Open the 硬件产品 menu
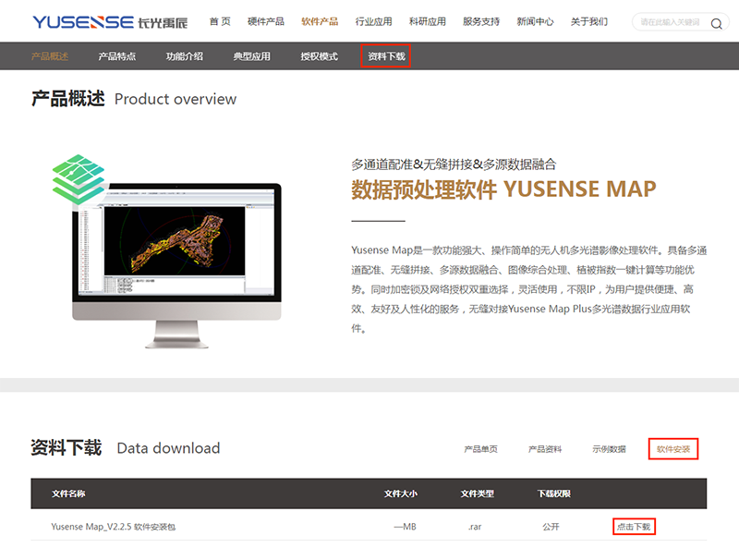Viewport: 739px width, 560px height. [266, 21]
